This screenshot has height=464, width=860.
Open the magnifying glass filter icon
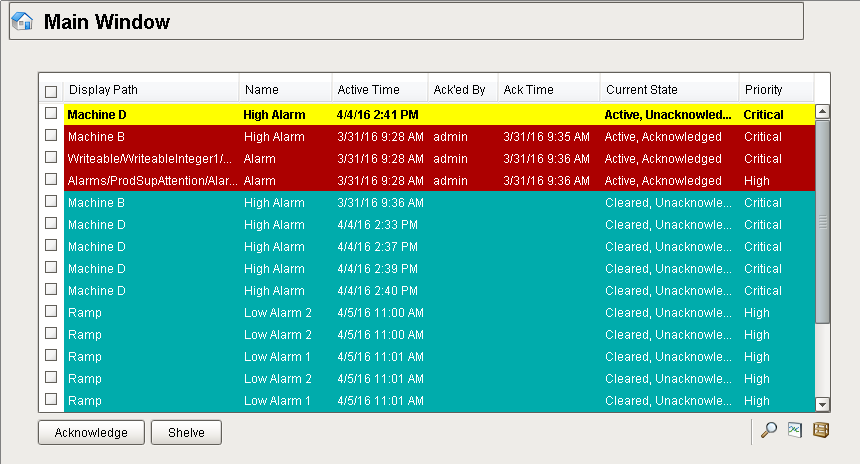(769, 431)
